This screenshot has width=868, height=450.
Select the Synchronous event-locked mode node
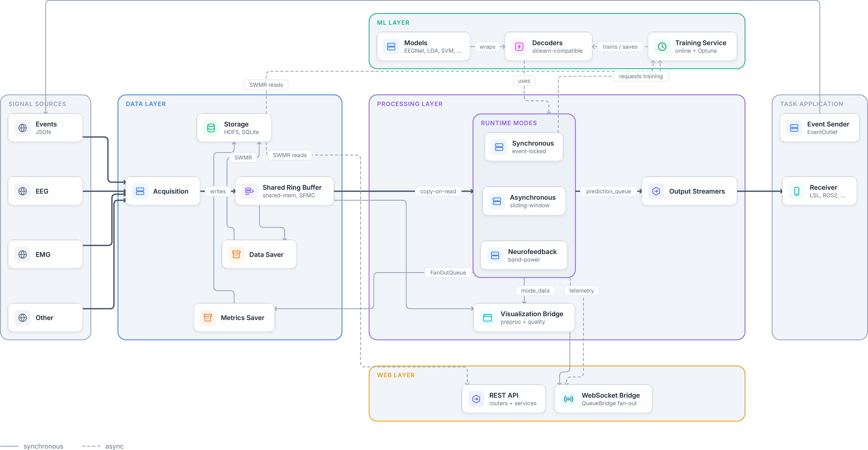pos(524,147)
